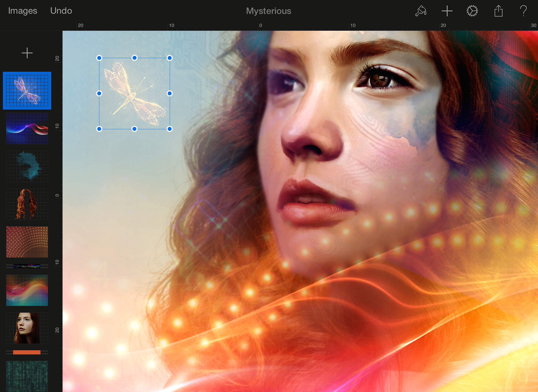
Task: Open the settings gear menu
Action: click(472, 11)
